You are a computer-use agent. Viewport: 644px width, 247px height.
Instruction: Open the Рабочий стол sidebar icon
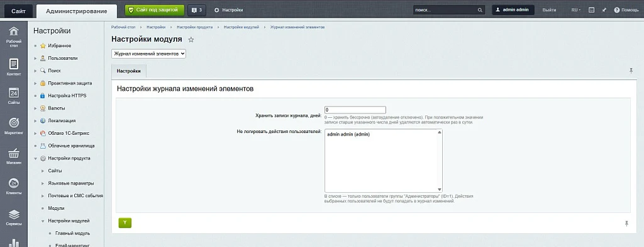(14, 37)
